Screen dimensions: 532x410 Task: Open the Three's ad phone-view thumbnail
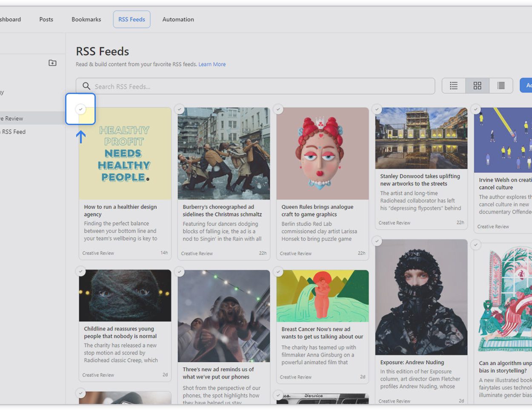(224, 316)
